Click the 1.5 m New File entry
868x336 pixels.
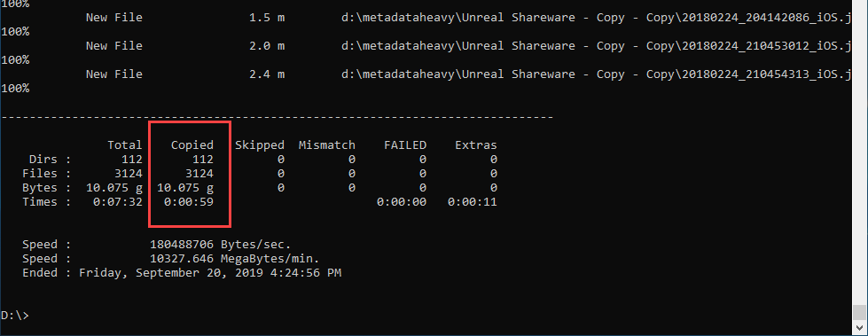(x=467, y=17)
